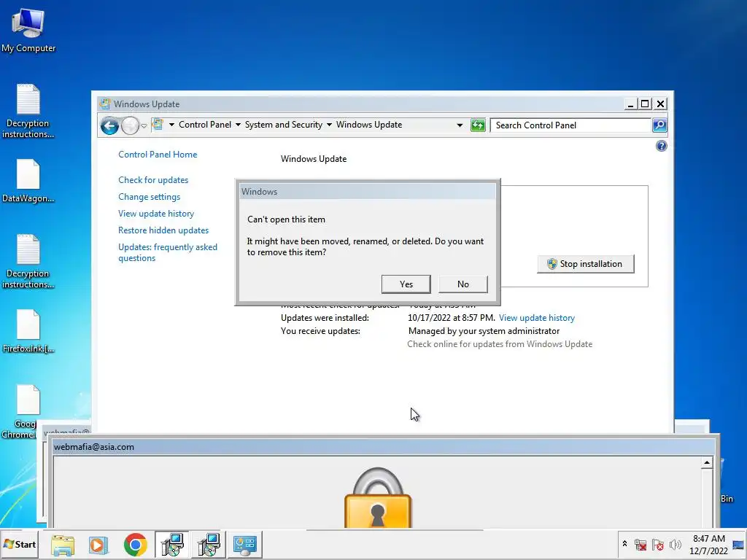The image size is (747, 560).
Task: Click Check for updates link
Action: coord(153,180)
